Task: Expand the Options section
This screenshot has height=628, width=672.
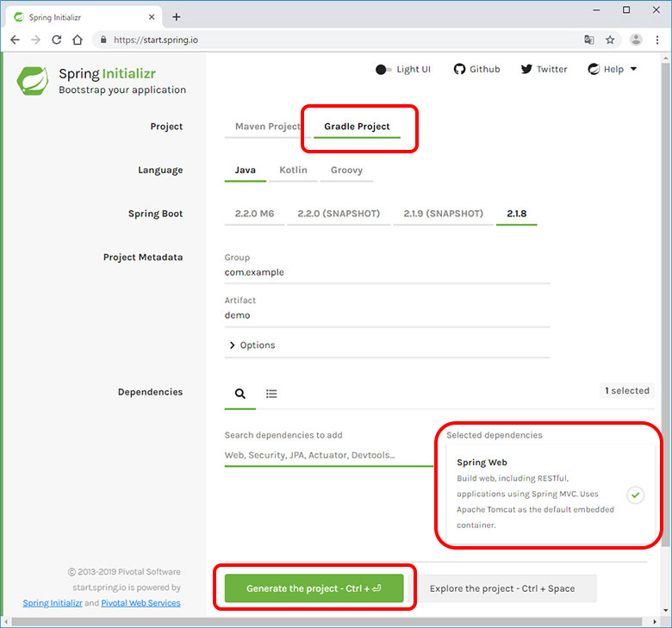Action: (x=252, y=345)
